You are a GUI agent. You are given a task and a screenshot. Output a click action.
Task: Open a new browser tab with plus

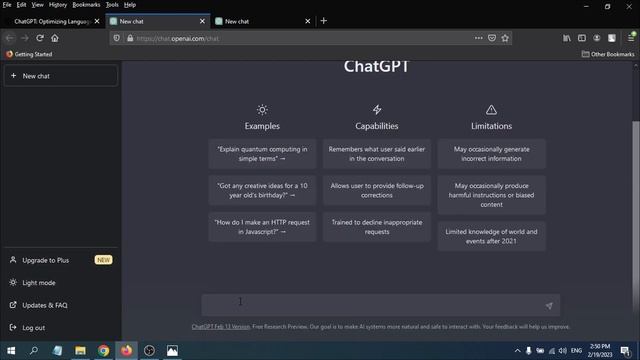[324, 21]
